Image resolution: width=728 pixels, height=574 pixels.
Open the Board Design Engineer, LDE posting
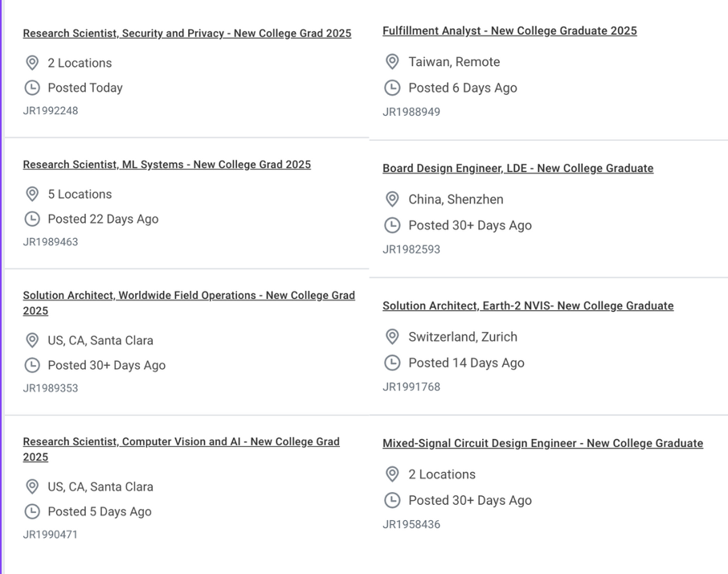tap(517, 169)
